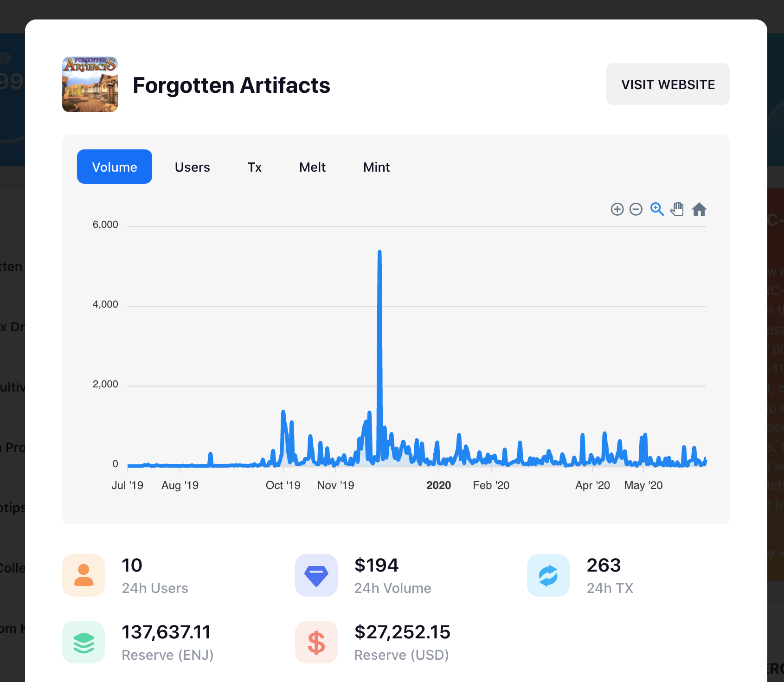784x682 pixels.
Task: Click the zoom out icon on the chart
Action: coord(636,209)
